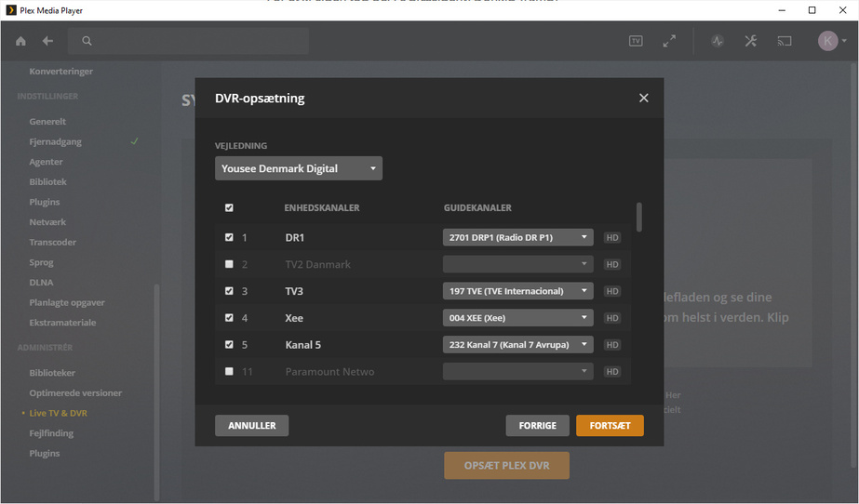Image resolution: width=859 pixels, height=504 pixels.
Task: Click the Kanal 5 channel name
Action: pyautogui.click(x=303, y=345)
